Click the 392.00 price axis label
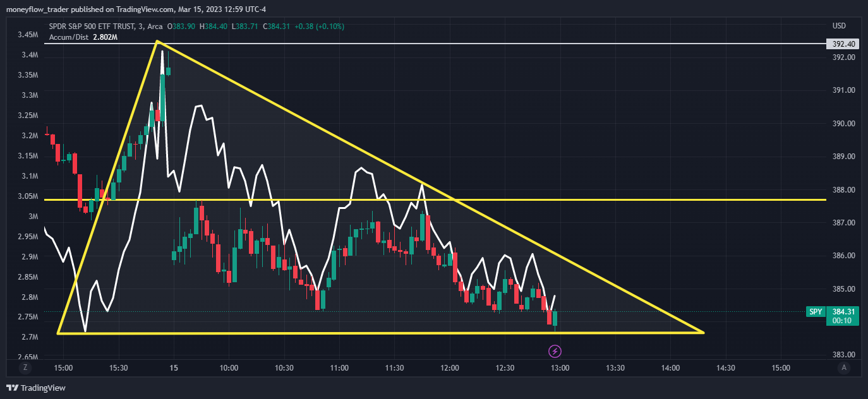This screenshot has width=868, height=399. tap(843, 57)
